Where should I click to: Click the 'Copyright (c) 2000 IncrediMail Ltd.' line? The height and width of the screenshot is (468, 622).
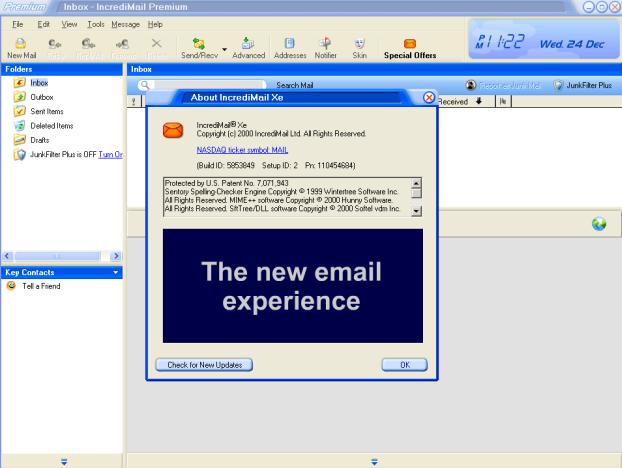[x=281, y=134]
